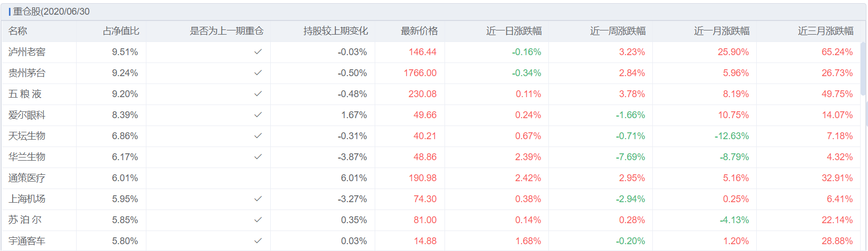This screenshot has height=251, width=868.
Task: Click the vertical scrollbar on the right side
Action: 863,69
